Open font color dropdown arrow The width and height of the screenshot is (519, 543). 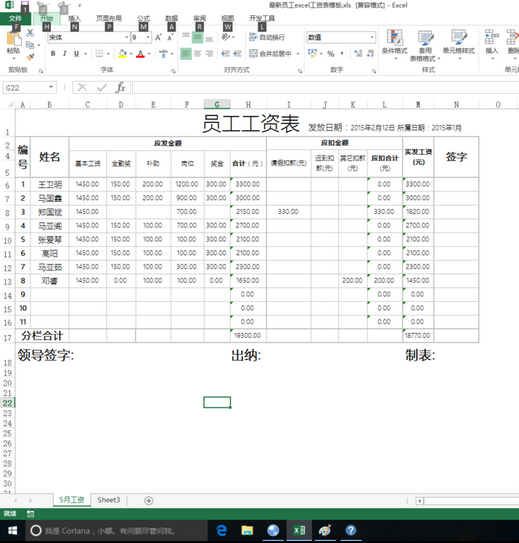pyautogui.click(x=149, y=54)
